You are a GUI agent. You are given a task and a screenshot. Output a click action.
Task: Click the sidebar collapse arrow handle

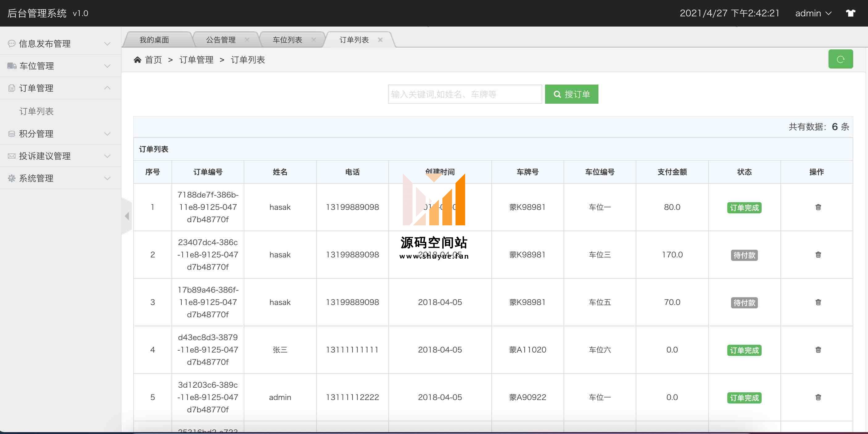pyautogui.click(x=127, y=216)
